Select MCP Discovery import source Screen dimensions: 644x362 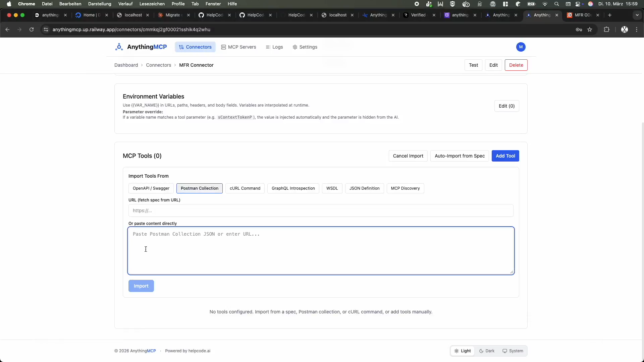(x=405, y=188)
